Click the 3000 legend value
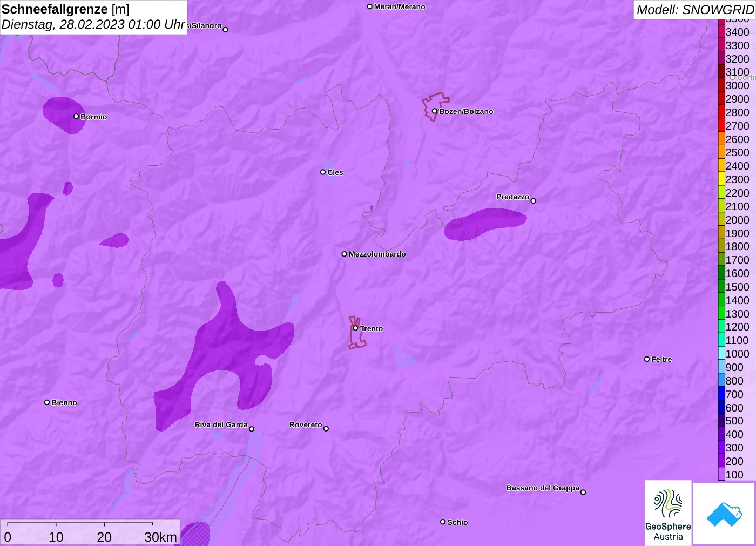 (738, 85)
